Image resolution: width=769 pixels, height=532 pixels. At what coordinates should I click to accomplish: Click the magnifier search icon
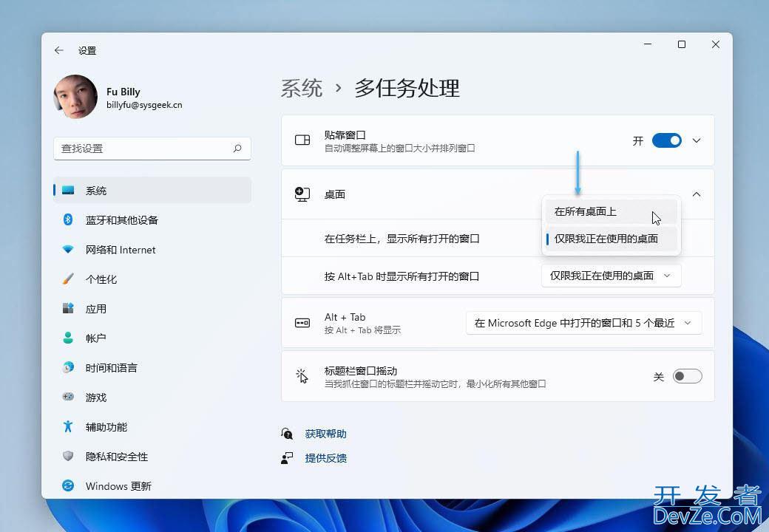(237, 148)
